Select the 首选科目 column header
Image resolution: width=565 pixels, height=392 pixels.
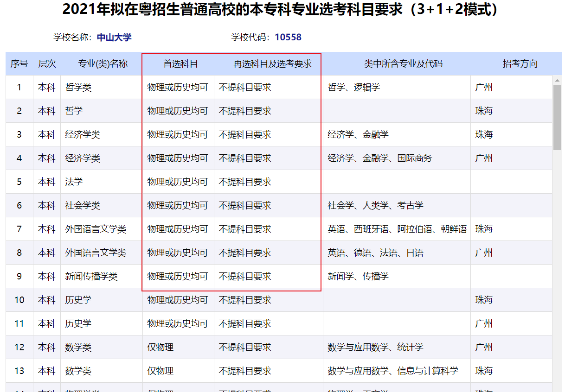tap(180, 64)
